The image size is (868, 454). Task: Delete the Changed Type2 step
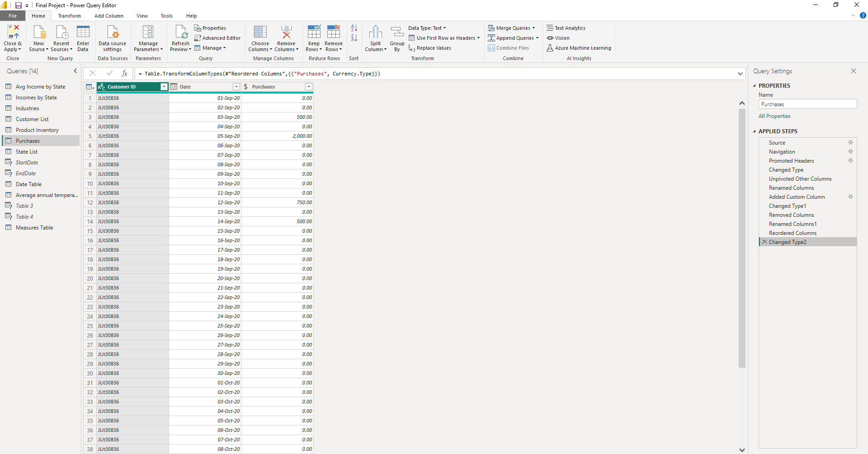tap(764, 242)
